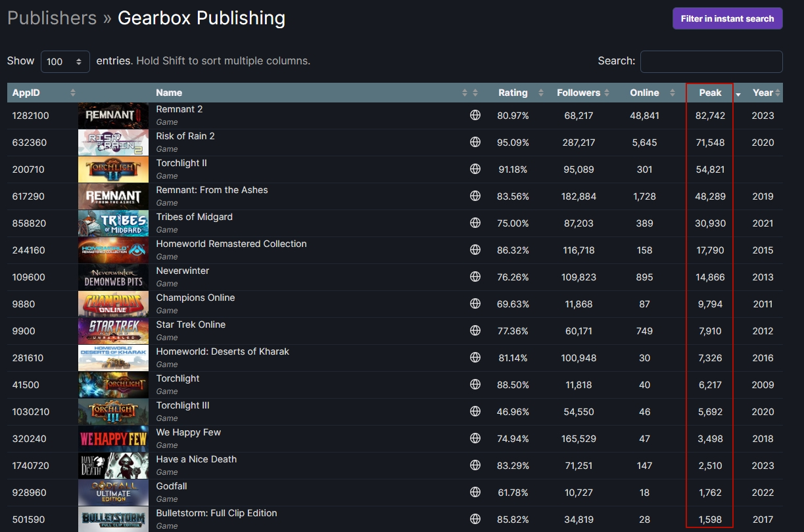The image size is (804, 532).
Task: Click globe icon for Homeworld: Deserts of Kharak
Action: tap(475, 358)
